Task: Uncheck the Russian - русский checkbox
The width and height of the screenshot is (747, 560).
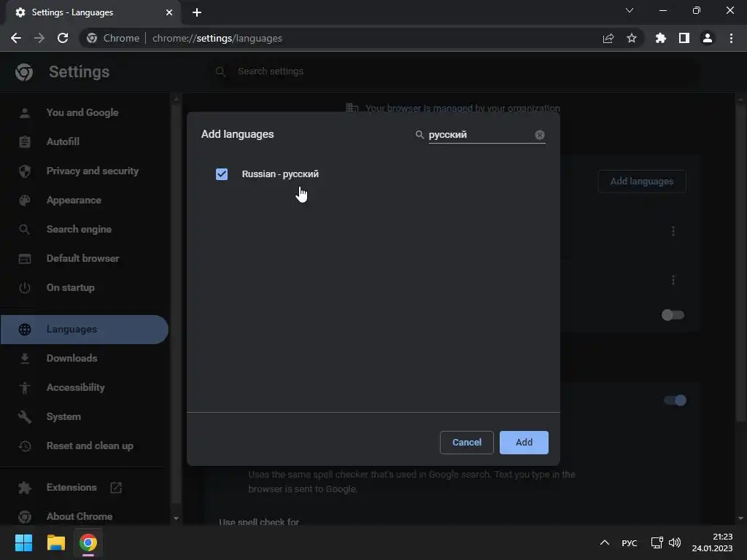Action: coord(222,174)
